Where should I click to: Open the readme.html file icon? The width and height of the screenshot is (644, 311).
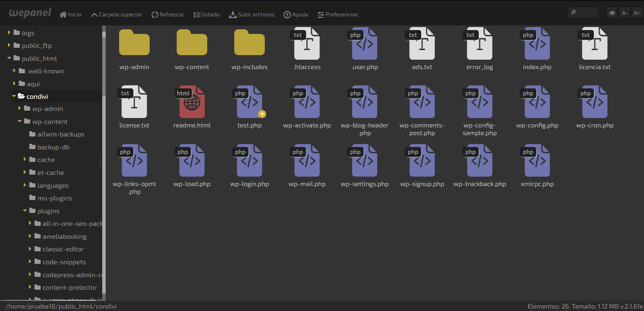point(192,102)
